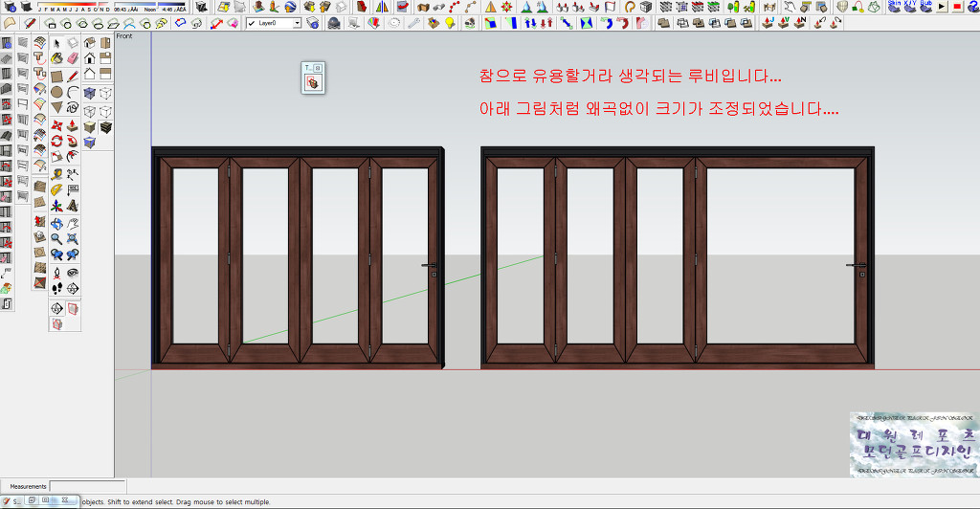The height and width of the screenshot is (509, 980).
Task: Click the 'Front' view label
Action: (124, 36)
